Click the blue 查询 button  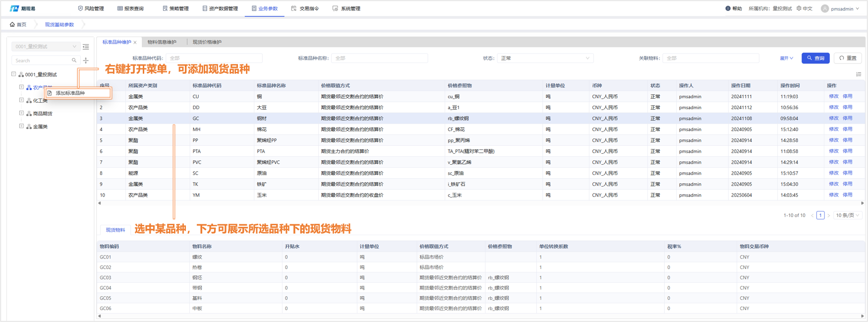815,58
